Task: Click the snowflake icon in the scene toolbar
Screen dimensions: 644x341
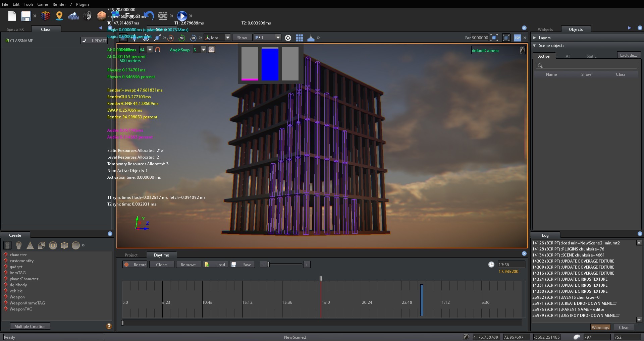Action: (288, 38)
